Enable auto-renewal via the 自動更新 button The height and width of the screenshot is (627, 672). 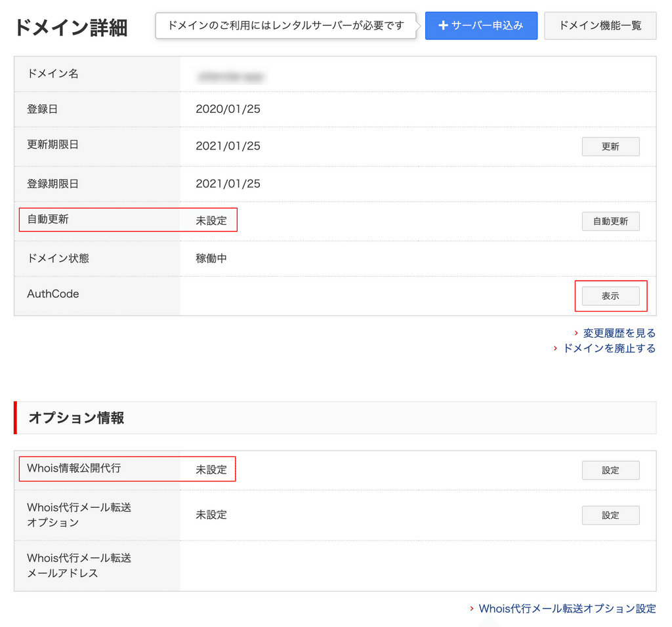[x=610, y=221]
